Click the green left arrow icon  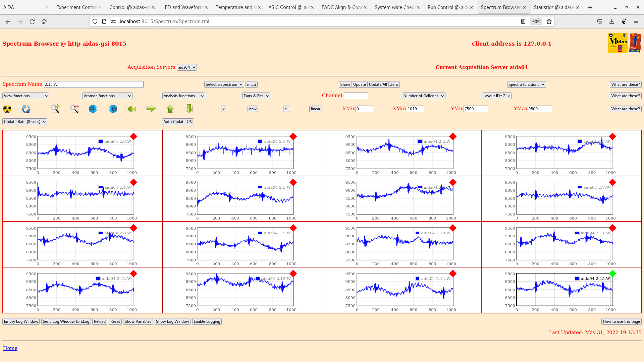(132, 109)
